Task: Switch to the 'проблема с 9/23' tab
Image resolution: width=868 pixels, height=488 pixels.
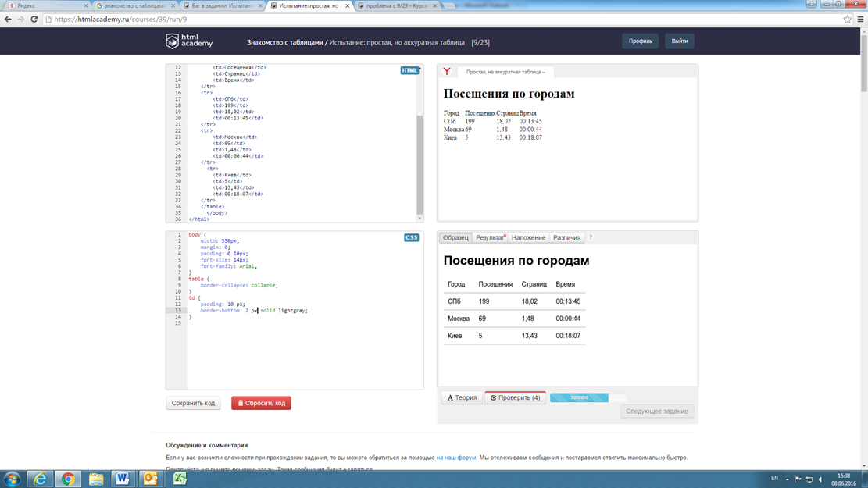Action: coord(396,5)
